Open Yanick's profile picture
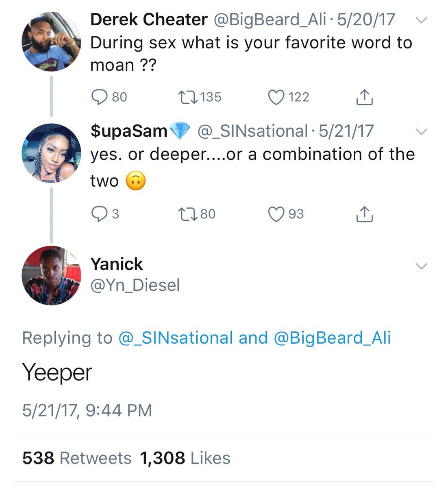The width and height of the screenshot is (448, 488). click(x=51, y=275)
